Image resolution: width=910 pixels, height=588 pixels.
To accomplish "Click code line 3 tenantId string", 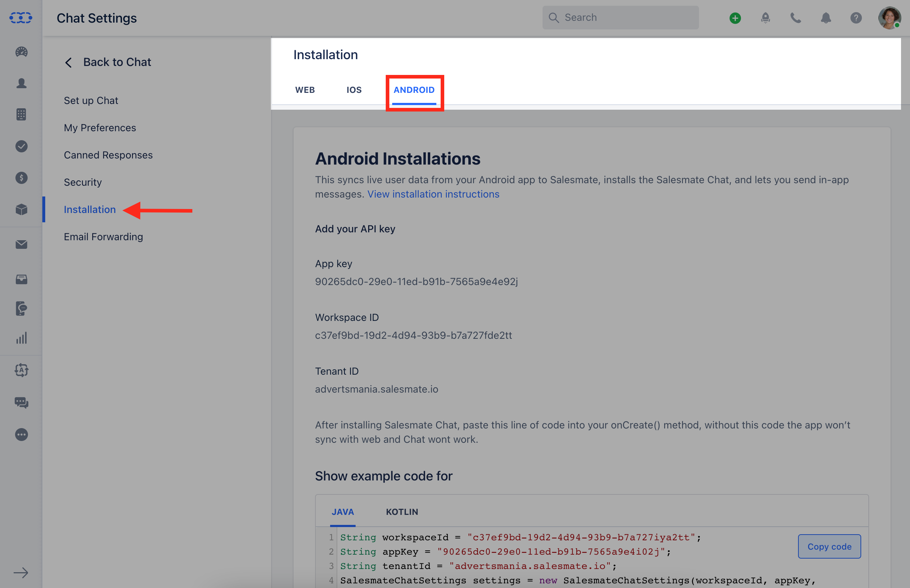I will click(530, 566).
